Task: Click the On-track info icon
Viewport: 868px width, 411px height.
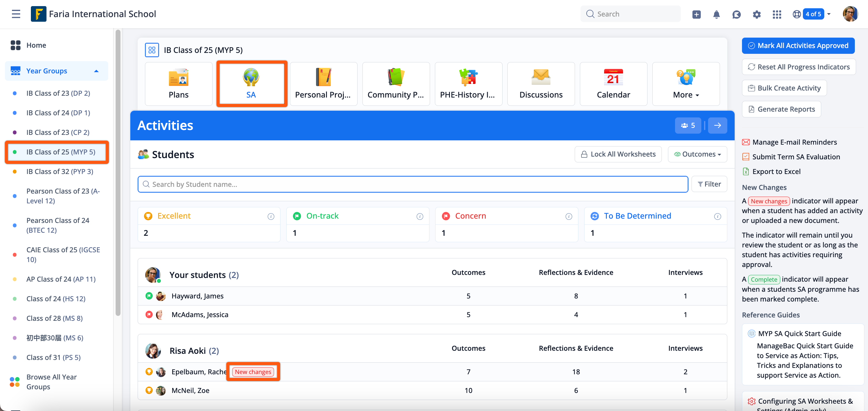Action: (x=420, y=216)
